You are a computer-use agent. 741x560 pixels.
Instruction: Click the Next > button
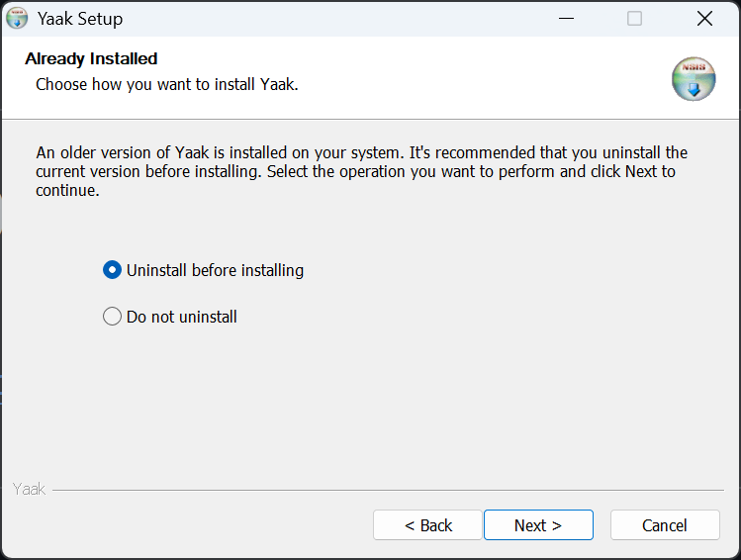(x=538, y=525)
